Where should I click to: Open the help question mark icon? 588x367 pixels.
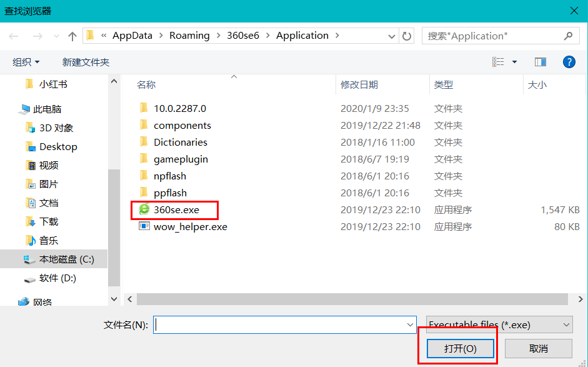coord(569,62)
